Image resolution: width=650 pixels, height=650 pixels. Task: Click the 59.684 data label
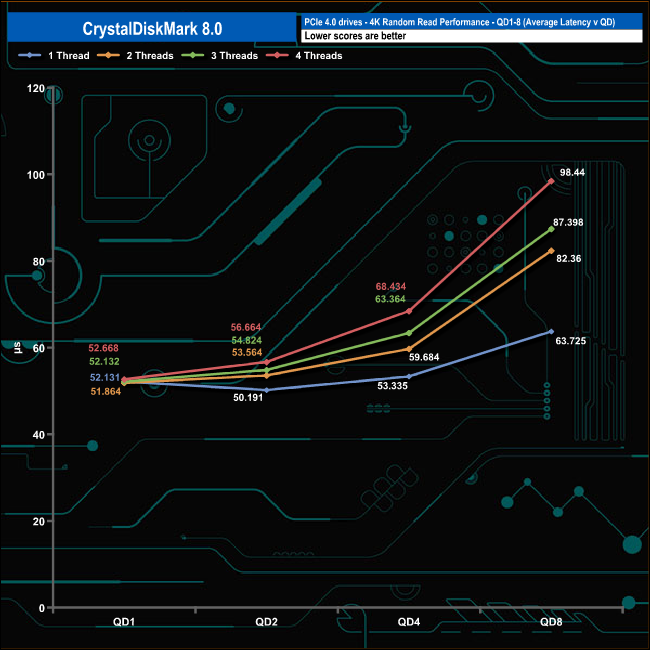click(424, 357)
